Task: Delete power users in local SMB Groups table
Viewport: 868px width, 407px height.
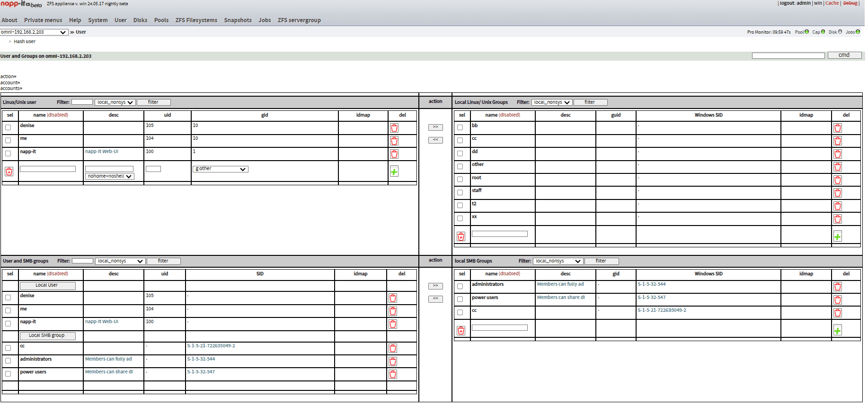Action: pos(838,300)
